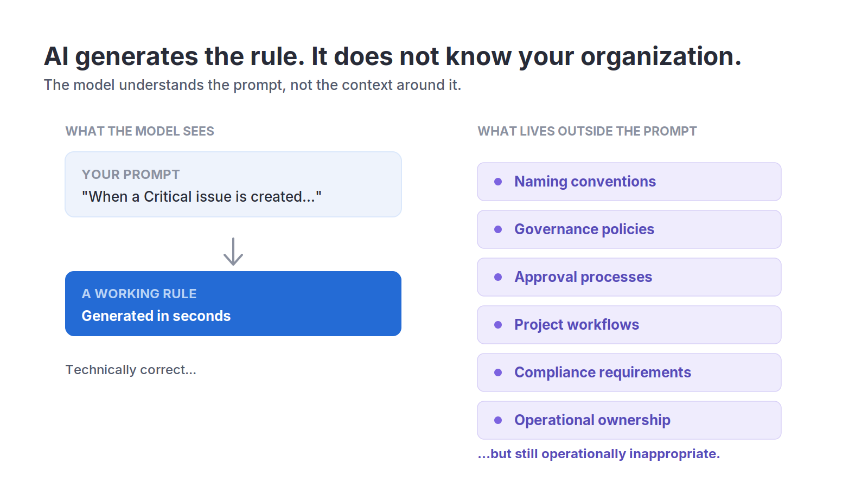Select the "Operational ownership" item
The image size is (868, 488).
(x=629, y=420)
